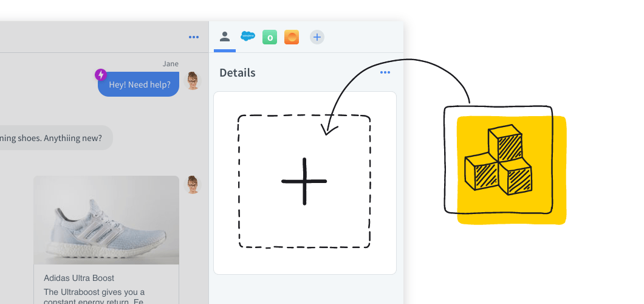Open the Salesforce integration tab
644x304 pixels.
(x=248, y=36)
